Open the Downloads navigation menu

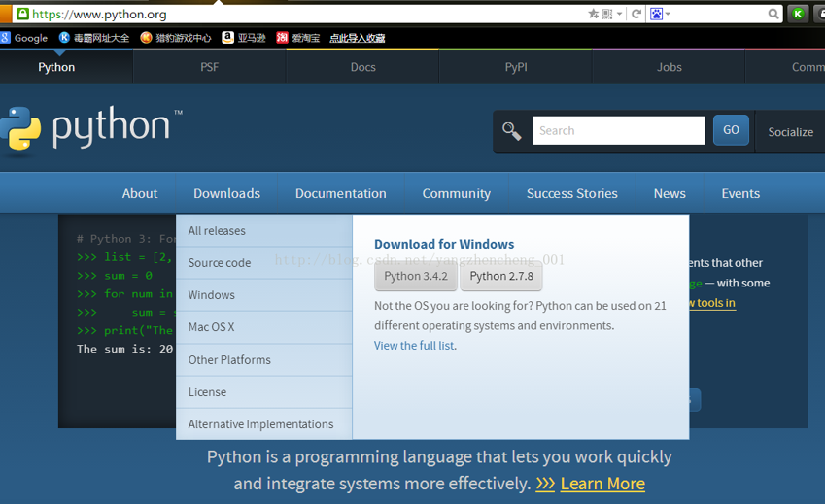[x=226, y=193]
